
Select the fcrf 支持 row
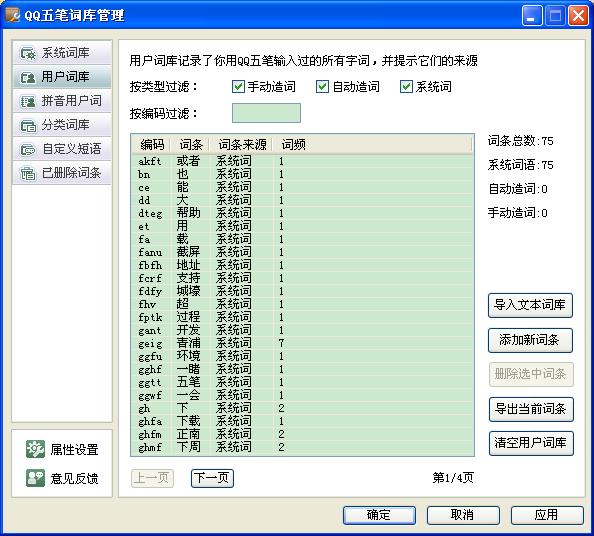(303, 278)
